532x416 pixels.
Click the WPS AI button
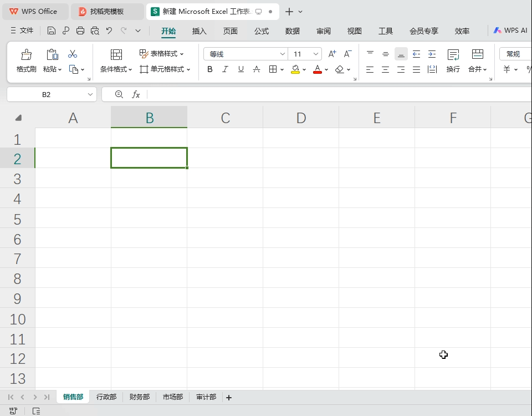point(510,31)
